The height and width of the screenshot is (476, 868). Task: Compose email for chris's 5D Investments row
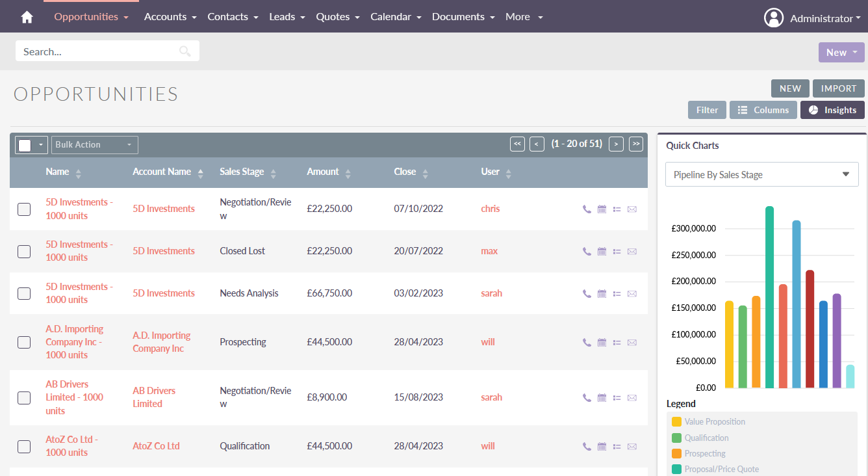632,209
